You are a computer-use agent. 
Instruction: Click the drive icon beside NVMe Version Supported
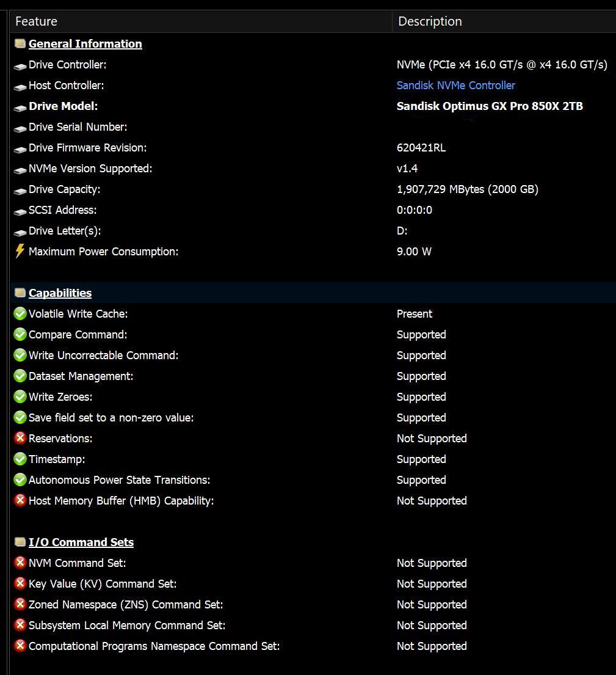click(x=20, y=170)
